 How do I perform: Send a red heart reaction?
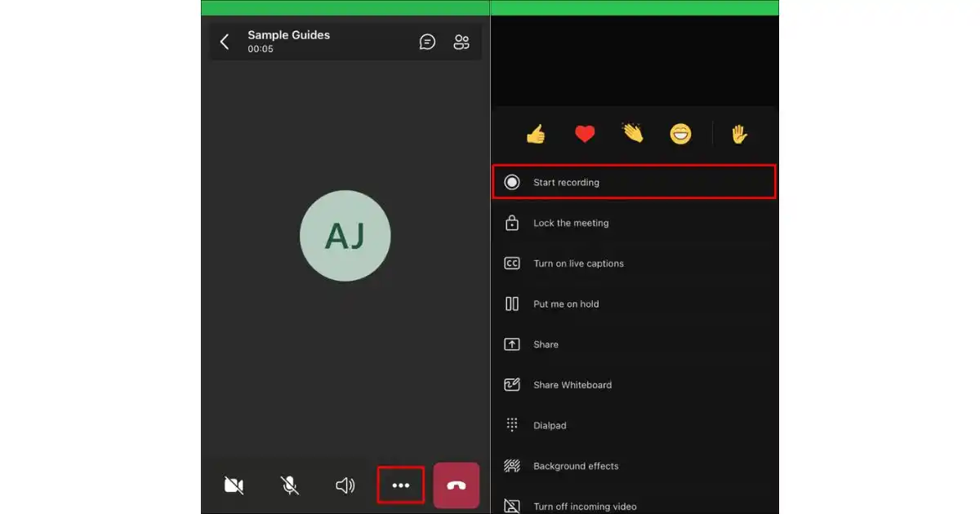click(x=585, y=134)
